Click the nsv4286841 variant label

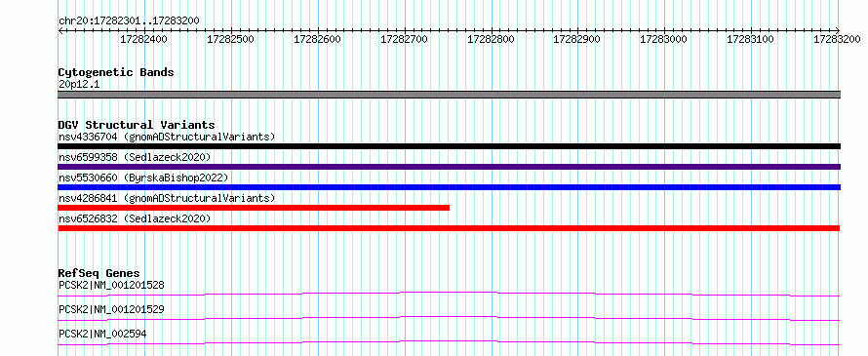[x=167, y=198]
